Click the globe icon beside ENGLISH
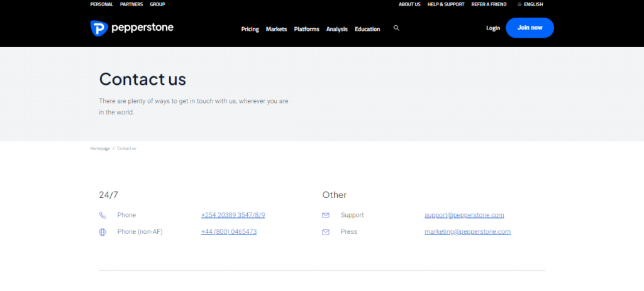644x291 pixels. [x=519, y=4]
